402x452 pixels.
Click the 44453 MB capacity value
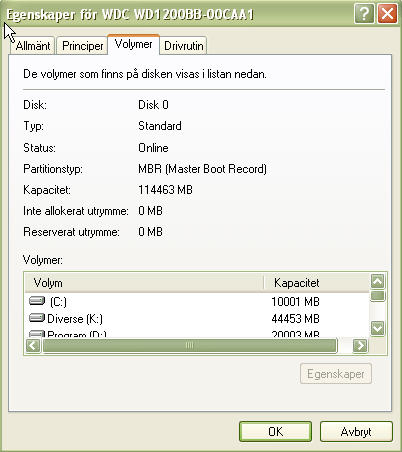[295, 319]
